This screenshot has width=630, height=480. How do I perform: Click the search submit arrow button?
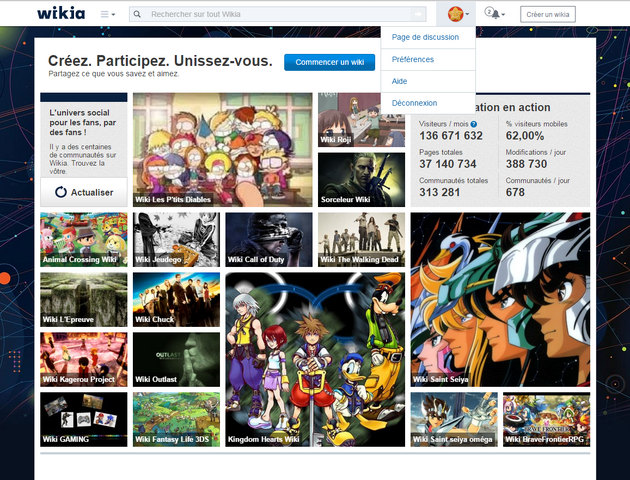click(x=418, y=14)
